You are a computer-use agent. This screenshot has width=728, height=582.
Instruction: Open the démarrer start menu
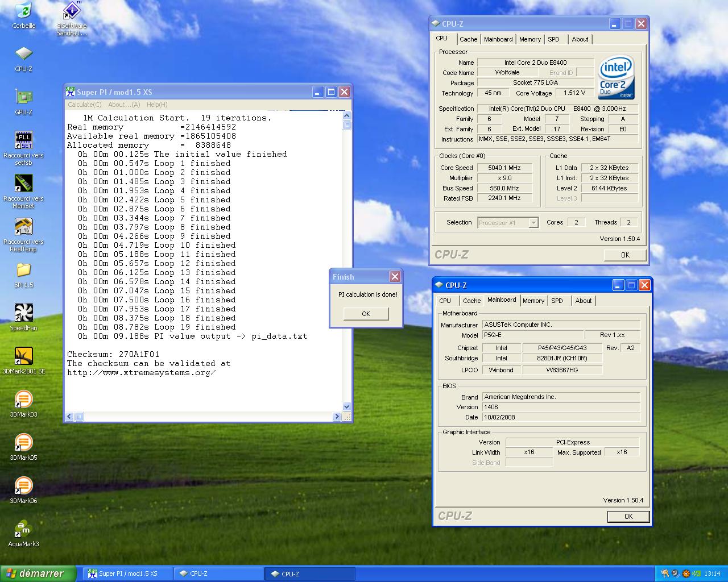click(x=38, y=573)
